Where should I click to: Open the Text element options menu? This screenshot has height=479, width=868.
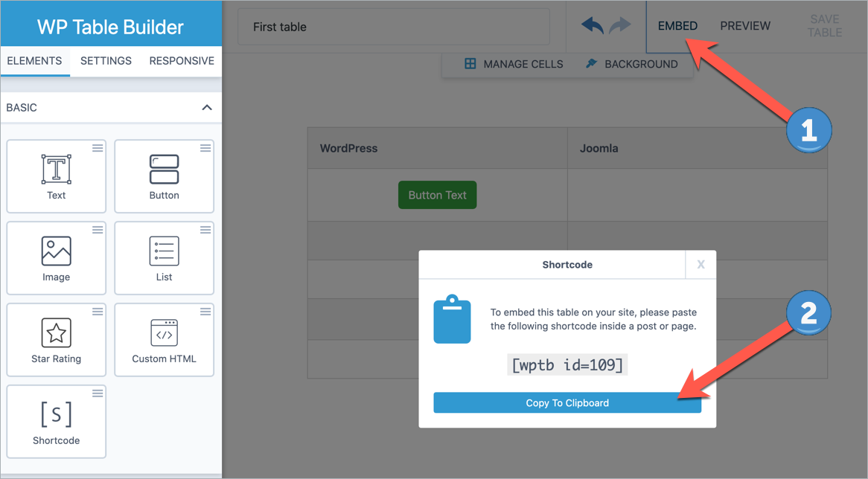pyautogui.click(x=97, y=148)
